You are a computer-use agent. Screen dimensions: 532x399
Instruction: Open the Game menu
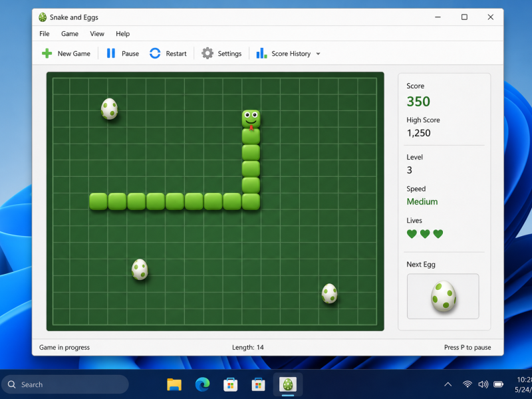coord(70,34)
